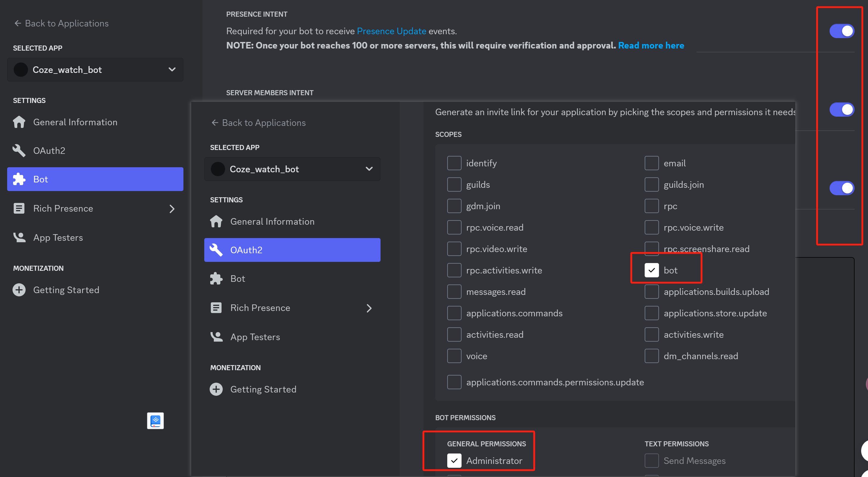Click the home icon beside General Information in the left sidebar

pos(19,122)
